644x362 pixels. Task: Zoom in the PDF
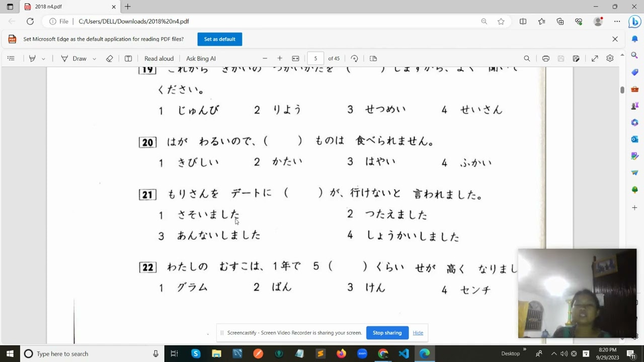click(x=280, y=58)
